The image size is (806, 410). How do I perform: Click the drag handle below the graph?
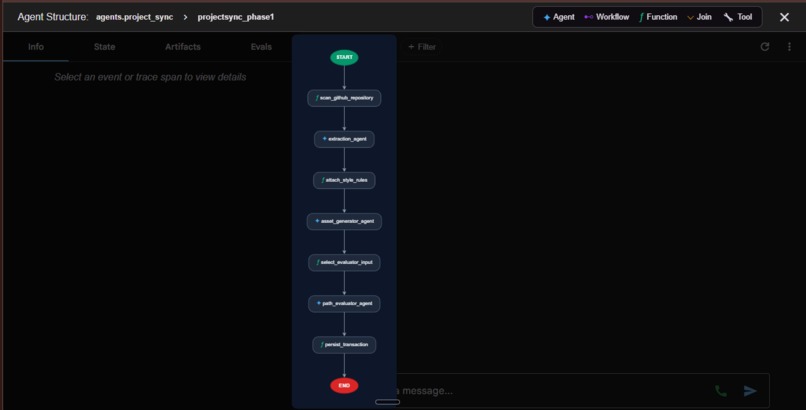(x=387, y=402)
